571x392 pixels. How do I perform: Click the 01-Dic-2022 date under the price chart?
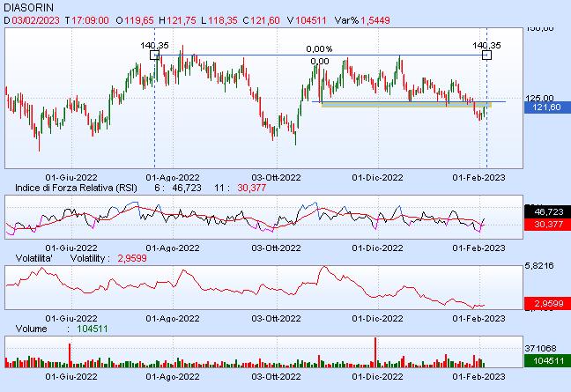(377, 178)
